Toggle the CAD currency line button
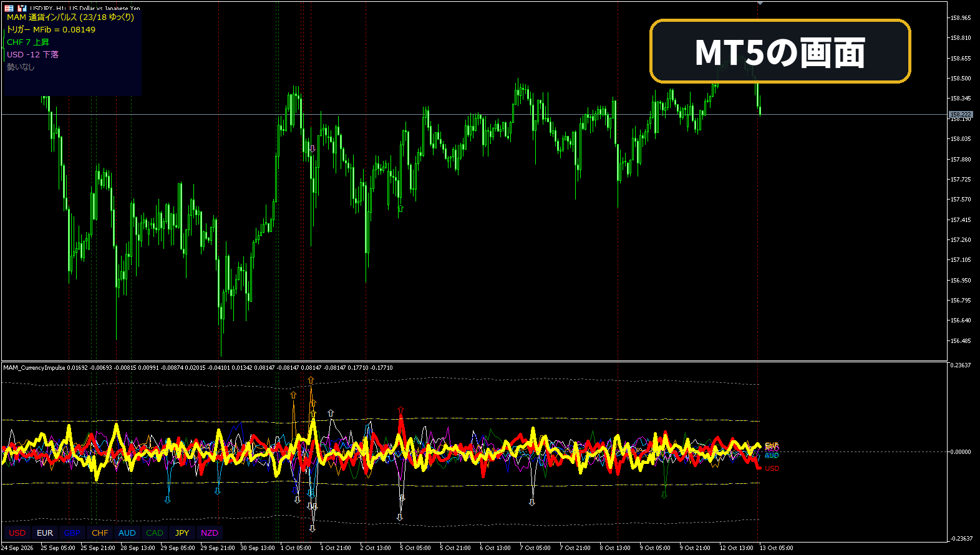The height and width of the screenshot is (555, 980). (155, 533)
